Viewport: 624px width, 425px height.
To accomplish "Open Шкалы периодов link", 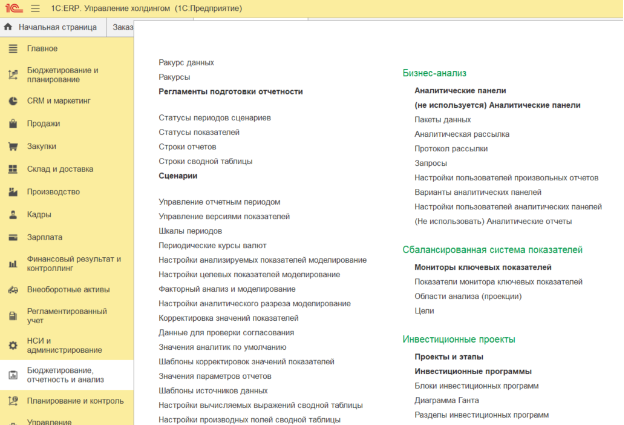I will [190, 231].
